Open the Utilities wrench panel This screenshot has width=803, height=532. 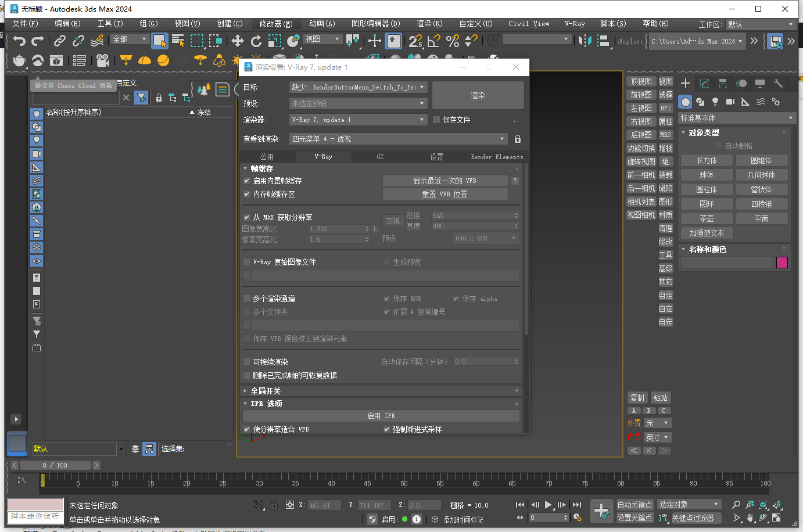pyautogui.click(x=779, y=84)
